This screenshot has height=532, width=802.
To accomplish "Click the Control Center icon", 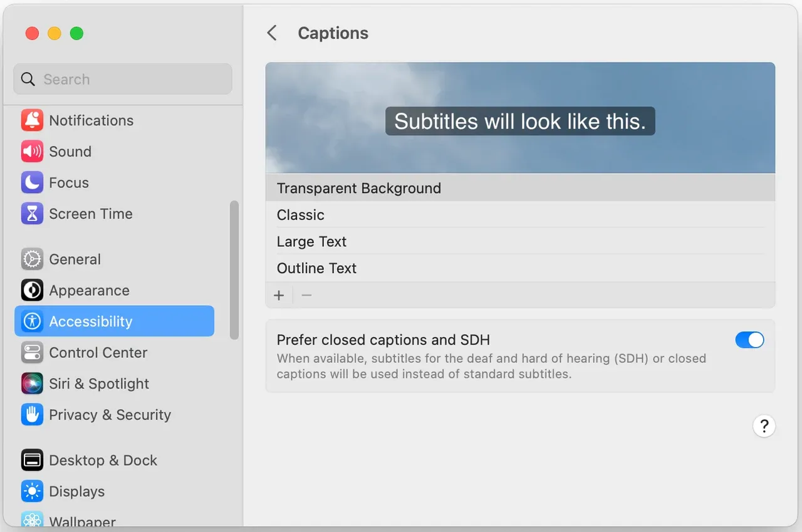I will (32, 353).
